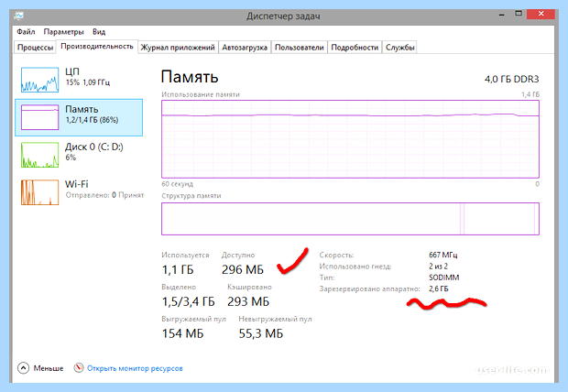The image size is (568, 392).
Task: Click the Использовано гнезд value 2 из 2
Action: coord(438,267)
